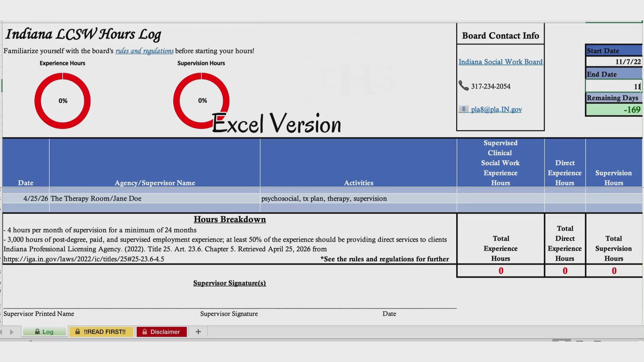
Task: Select the Total Experience Hours value 0
Action: point(501,271)
